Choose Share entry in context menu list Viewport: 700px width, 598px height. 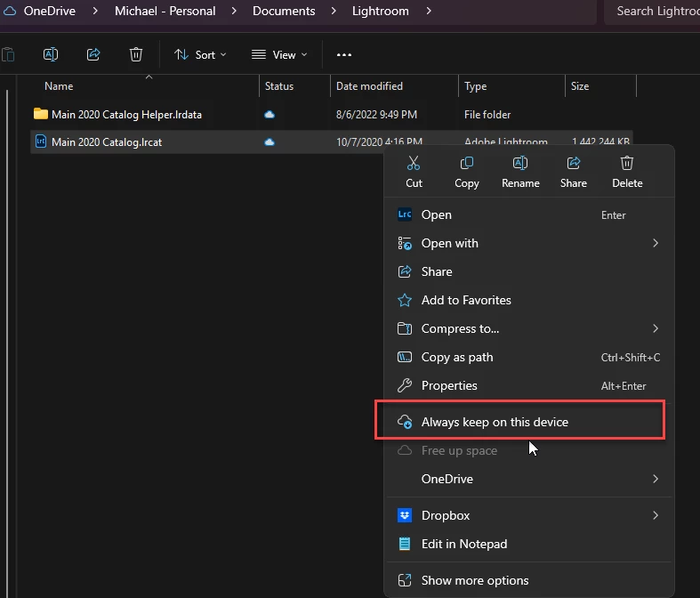coord(529,271)
